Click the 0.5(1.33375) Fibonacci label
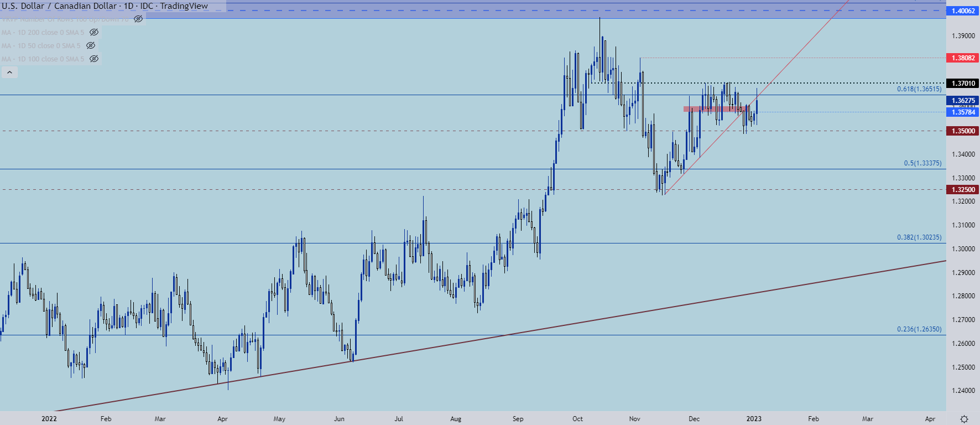Image resolution: width=980 pixels, height=425 pixels. tap(922, 163)
